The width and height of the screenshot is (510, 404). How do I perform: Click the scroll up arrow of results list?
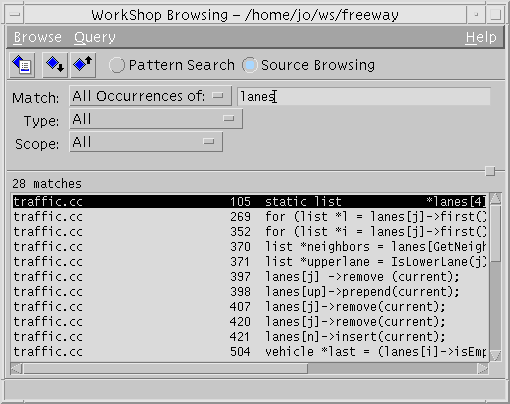tap(495, 199)
